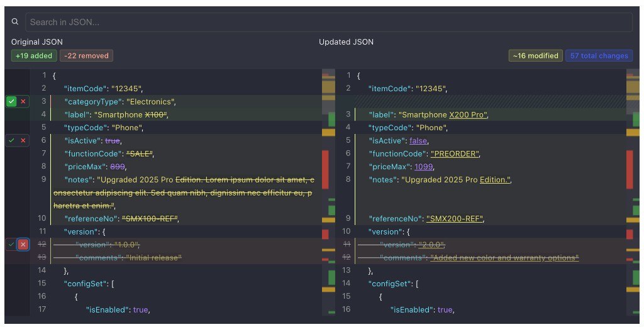Viewport: 644px width, 327px height.
Task: Click "Edition." in updated notes line
Action: click(495, 180)
